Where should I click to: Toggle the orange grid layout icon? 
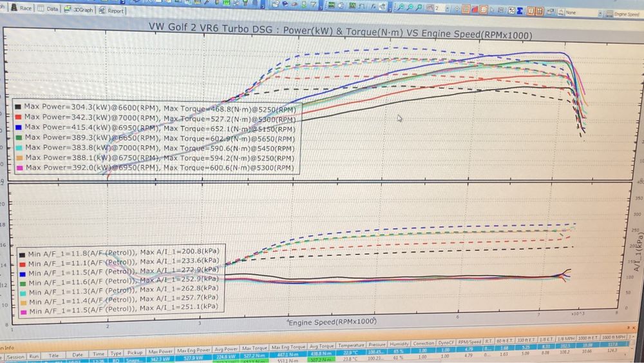coord(539,11)
